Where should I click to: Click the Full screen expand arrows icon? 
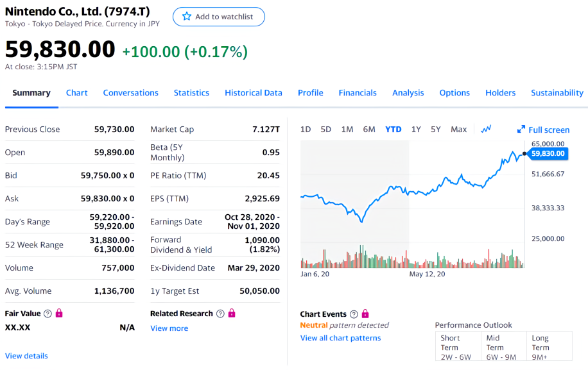(x=521, y=129)
